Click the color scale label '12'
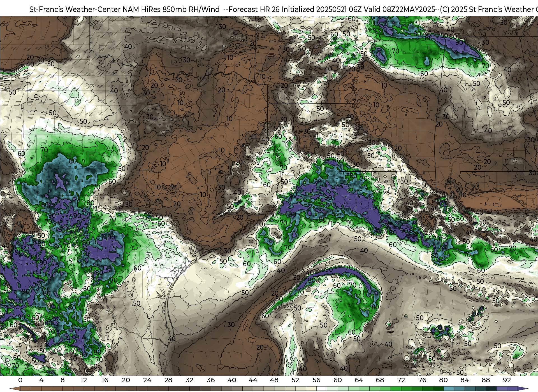This screenshot has width=538, height=392. pyautogui.click(x=84, y=380)
